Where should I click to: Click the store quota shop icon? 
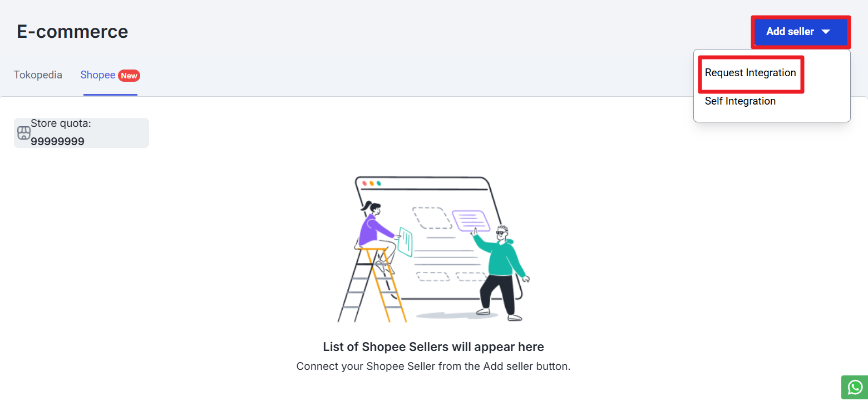click(x=24, y=133)
